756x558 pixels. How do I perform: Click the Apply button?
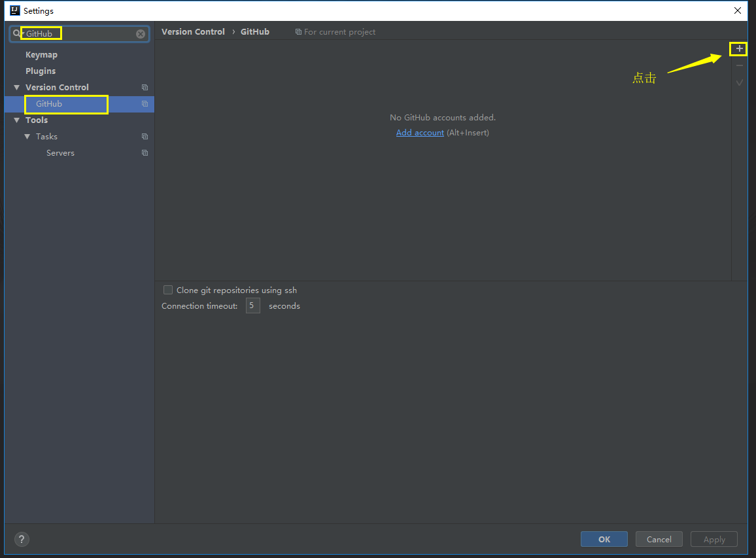point(714,539)
